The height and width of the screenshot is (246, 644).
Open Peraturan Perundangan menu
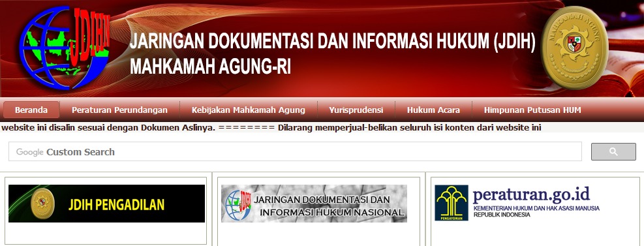119,110
